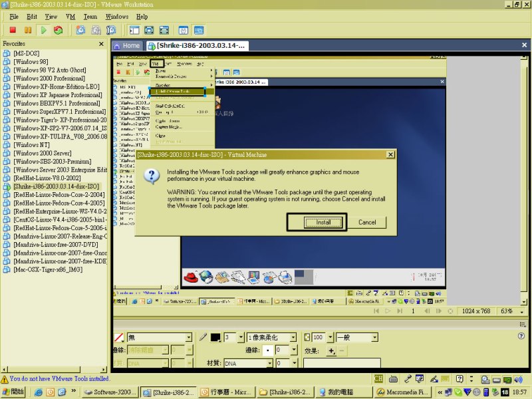Switch to the Software-320G taskbar window
Screen dimensions: 532x399
pyautogui.click(x=111, y=392)
